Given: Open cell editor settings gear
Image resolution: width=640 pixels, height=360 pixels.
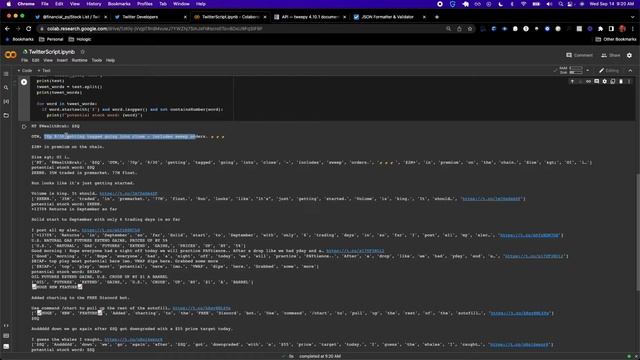Looking at the screenshot, I should coord(604,82).
